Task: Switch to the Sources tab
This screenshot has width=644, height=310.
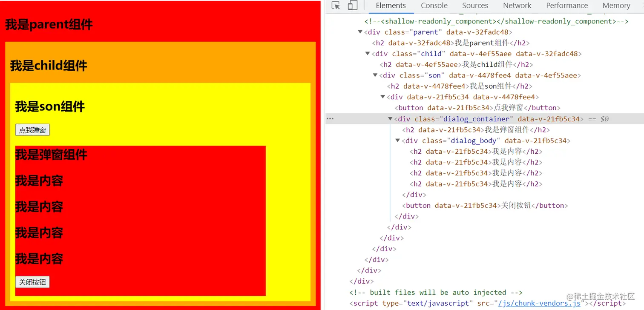Action: (475, 6)
